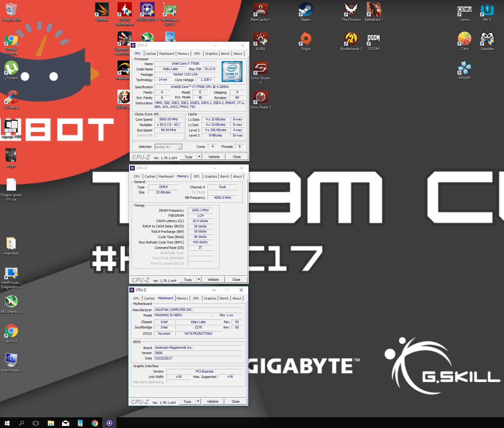The width and height of the screenshot is (504, 428).
Task: Open the RamCache II shortcut
Action: pyautogui.click(x=261, y=12)
